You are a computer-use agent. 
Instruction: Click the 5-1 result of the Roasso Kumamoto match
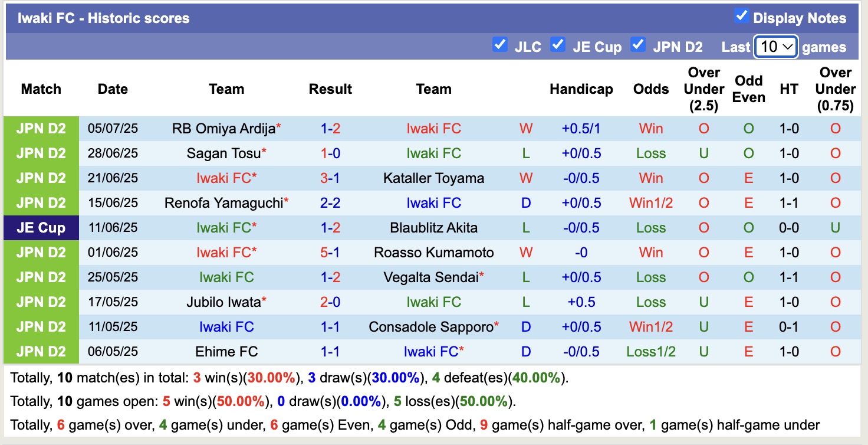(330, 252)
